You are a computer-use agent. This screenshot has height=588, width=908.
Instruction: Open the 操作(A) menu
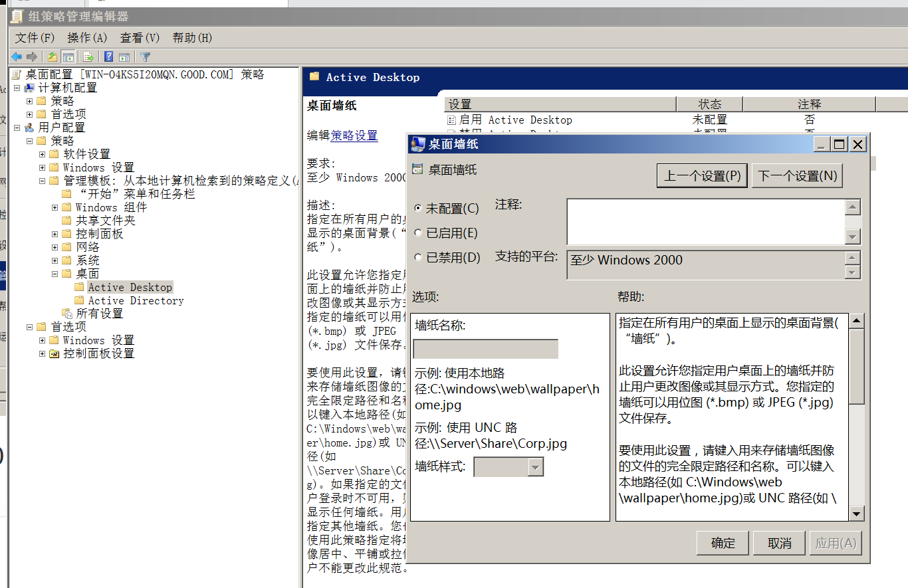pos(87,38)
